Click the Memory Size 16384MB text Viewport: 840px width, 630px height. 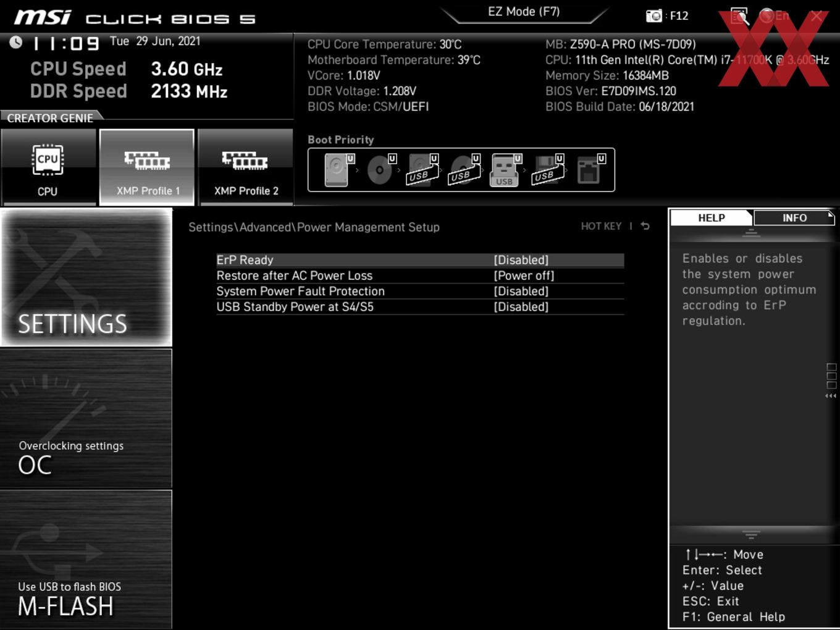(x=607, y=75)
